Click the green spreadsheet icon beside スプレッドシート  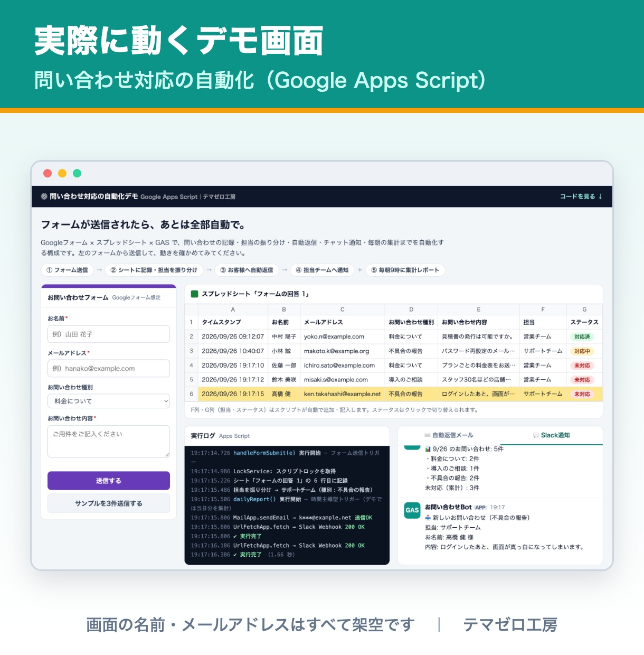point(194,294)
